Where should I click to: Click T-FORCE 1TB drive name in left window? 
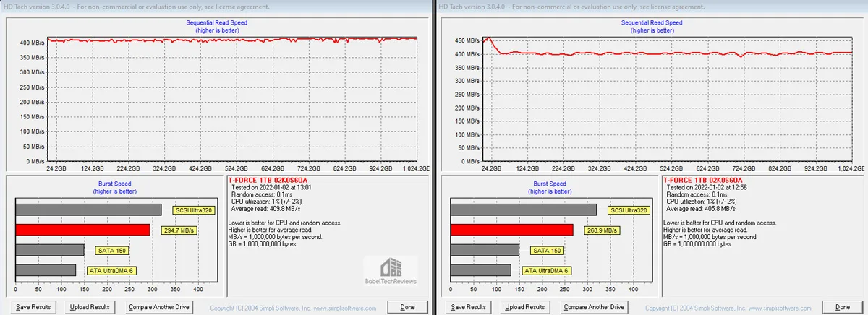pos(267,180)
